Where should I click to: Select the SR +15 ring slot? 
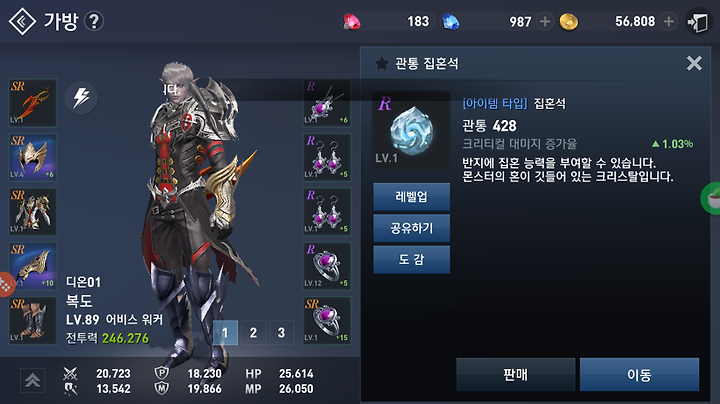(327, 320)
